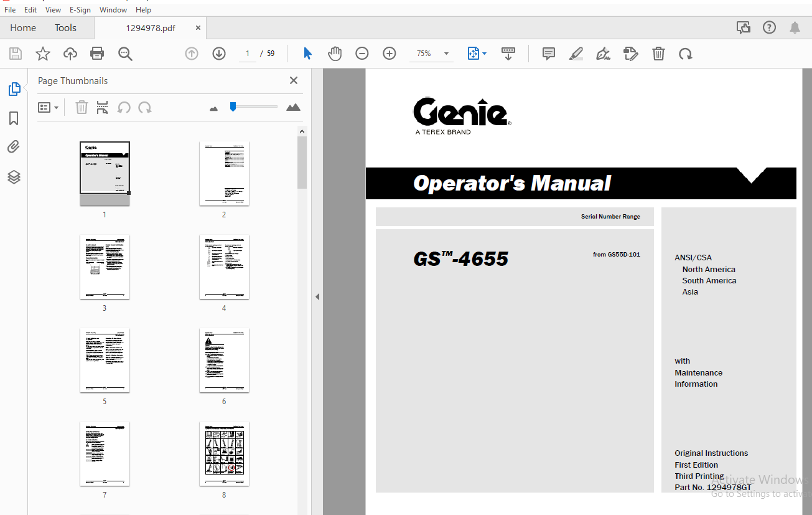Click the thumbnails panel scroll up arrow
812x515 pixels.
coord(302,131)
